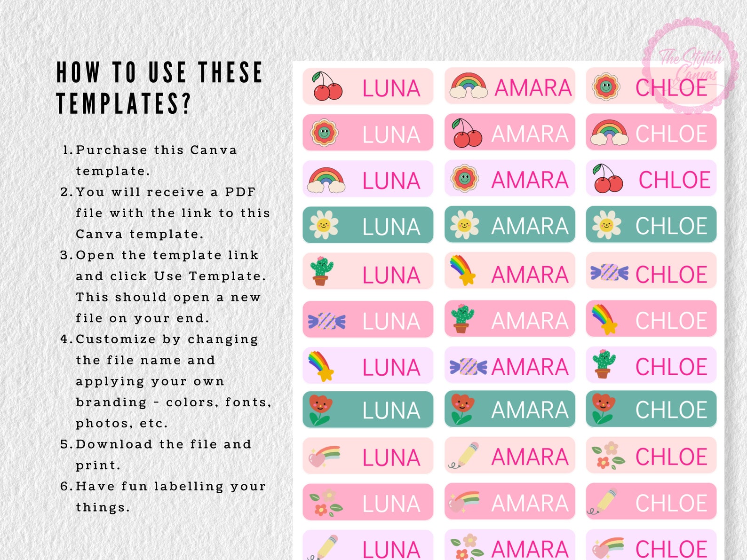This screenshot has height=560, width=747.
Task: Click the shooting star icon on the peach AMARA label
Action: pyautogui.click(x=462, y=270)
